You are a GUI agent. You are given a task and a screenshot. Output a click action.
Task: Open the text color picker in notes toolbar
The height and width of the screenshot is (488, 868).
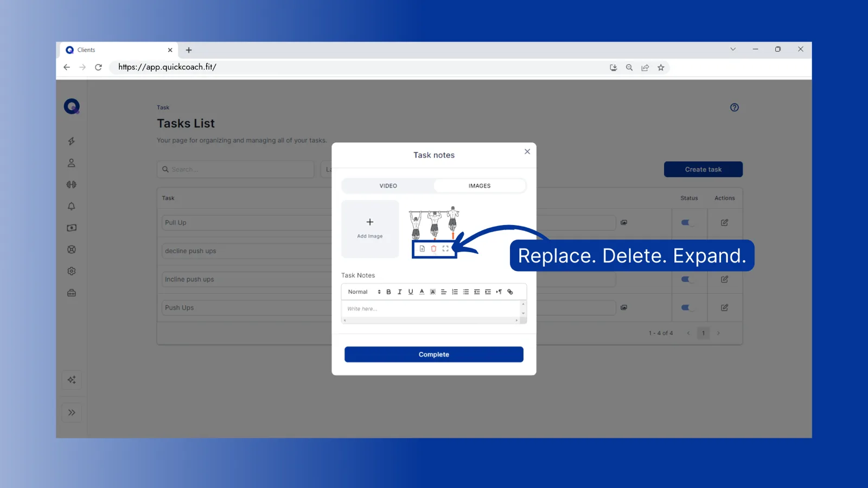coord(422,292)
